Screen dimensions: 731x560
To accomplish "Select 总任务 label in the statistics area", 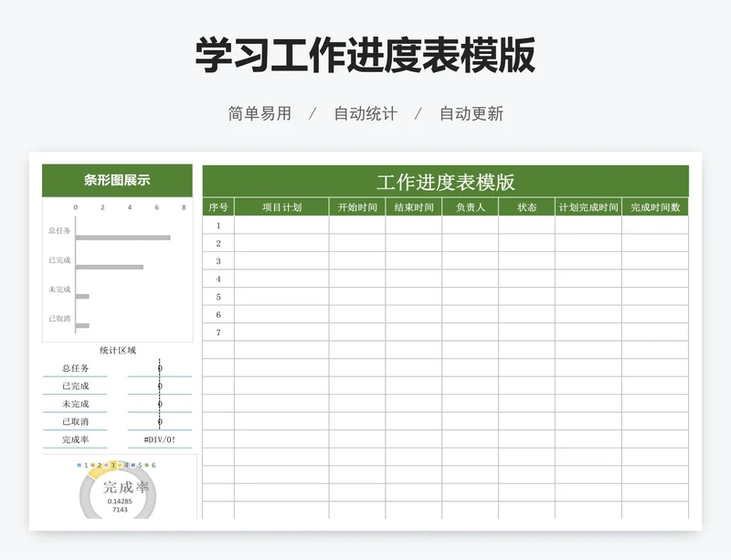I will [75, 368].
